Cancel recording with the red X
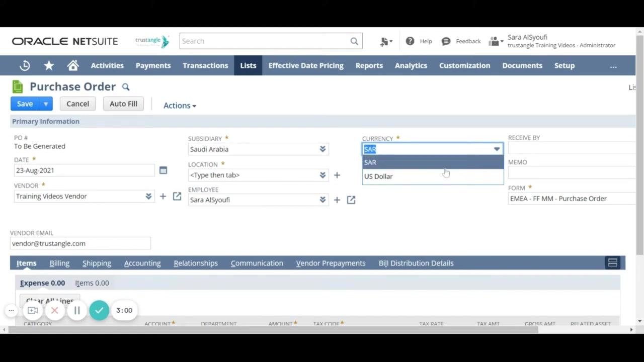 [55, 311]
